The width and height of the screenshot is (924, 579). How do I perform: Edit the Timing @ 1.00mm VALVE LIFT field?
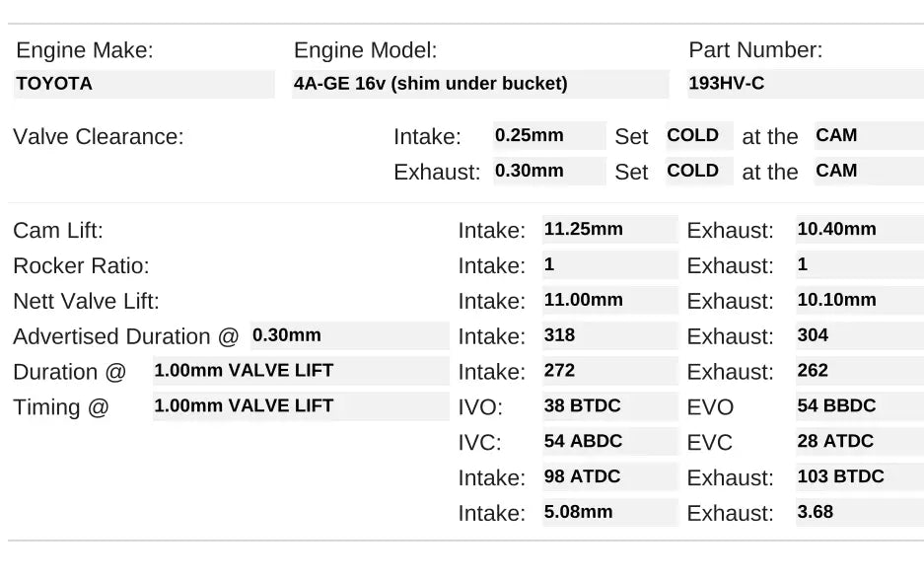point(300,406)
